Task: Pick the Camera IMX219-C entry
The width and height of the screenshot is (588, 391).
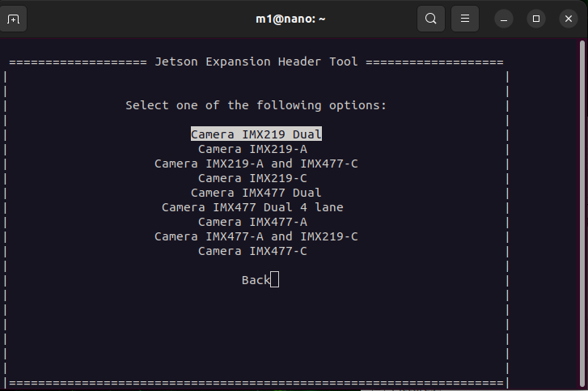Action: click(252, 178)
